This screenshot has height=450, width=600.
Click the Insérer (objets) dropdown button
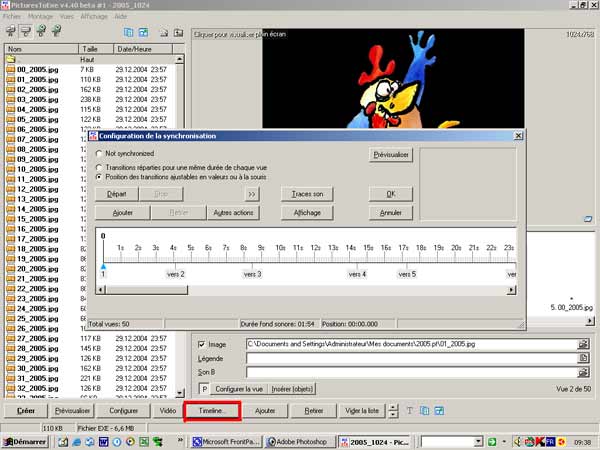coord(292,389)
